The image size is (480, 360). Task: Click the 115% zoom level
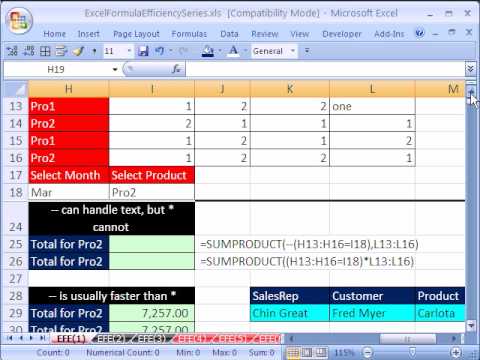344,352
